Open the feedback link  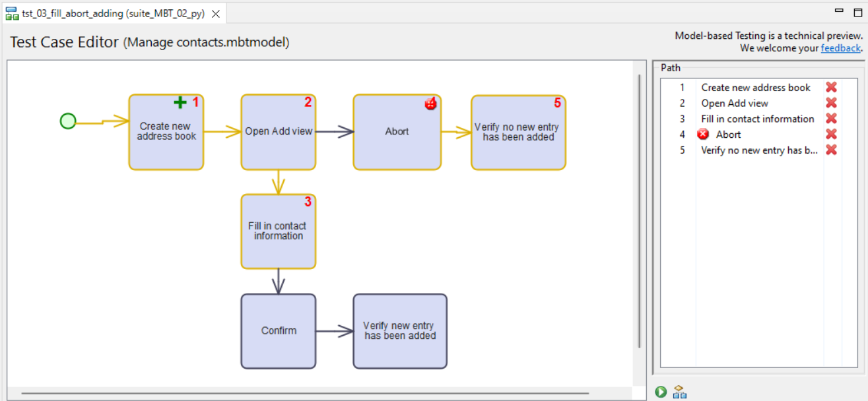pos(840,48)
